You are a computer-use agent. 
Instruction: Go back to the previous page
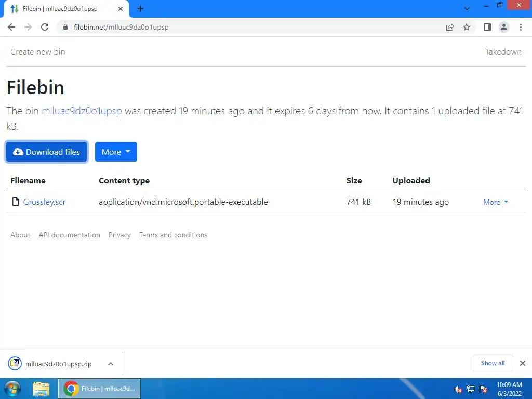pyautogui.click(x=11, y=27)
